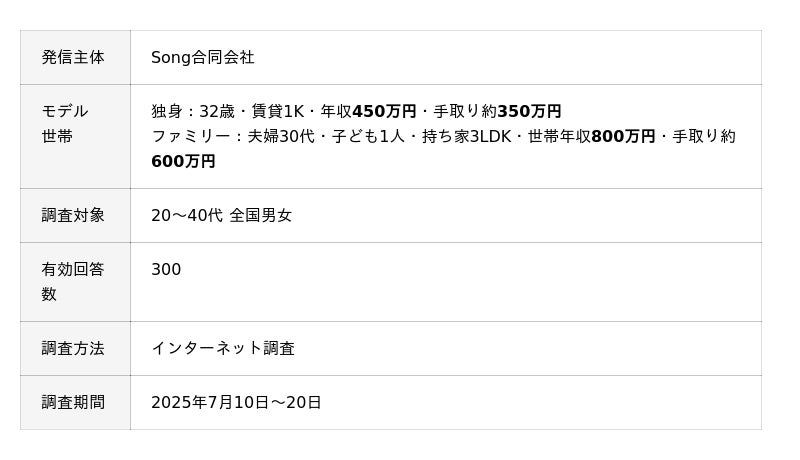Click the 調査方法 row label
The height and width of the screenshot is (460, 800).
coord(73,348)
